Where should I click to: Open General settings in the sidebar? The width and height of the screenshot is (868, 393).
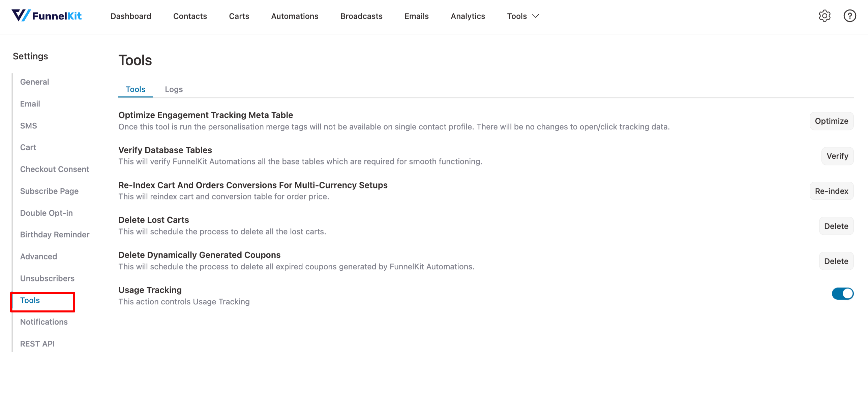click(34, 82)
